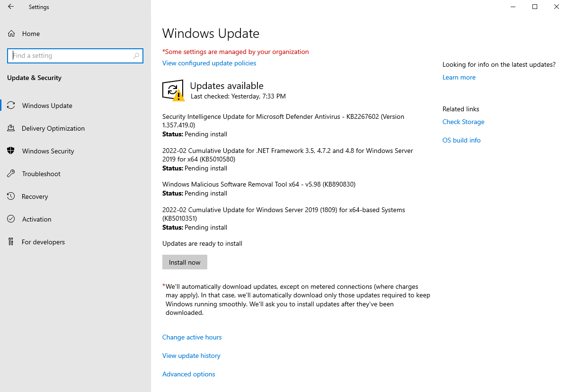Close the Settings window
The image size is (567, 392).
click(557, 7)
